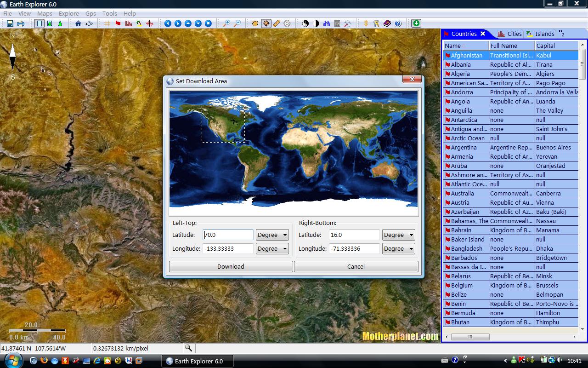
Task: Cancel the Set Download Area dialog
Action: (x=356, y=266)
